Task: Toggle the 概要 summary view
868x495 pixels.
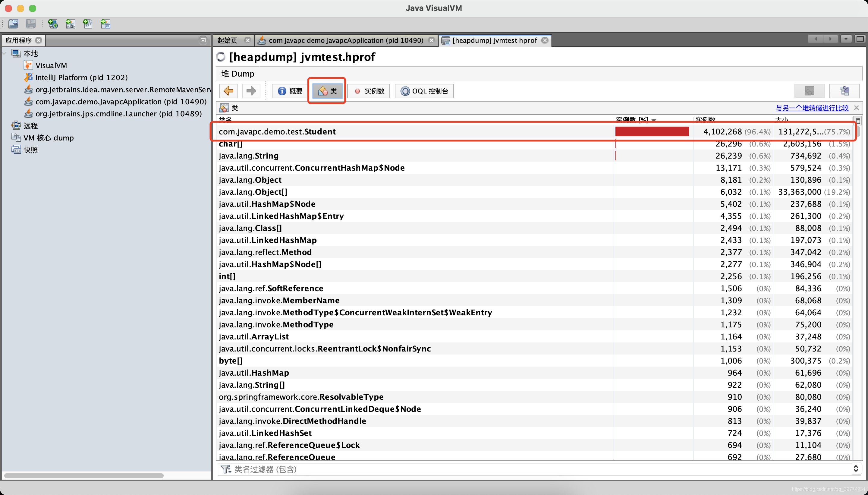Action: click(x=290, y=91)
